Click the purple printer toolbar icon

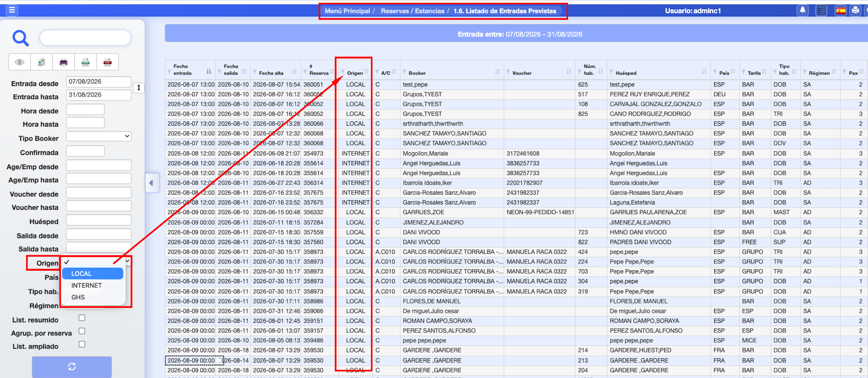(63, 62)
